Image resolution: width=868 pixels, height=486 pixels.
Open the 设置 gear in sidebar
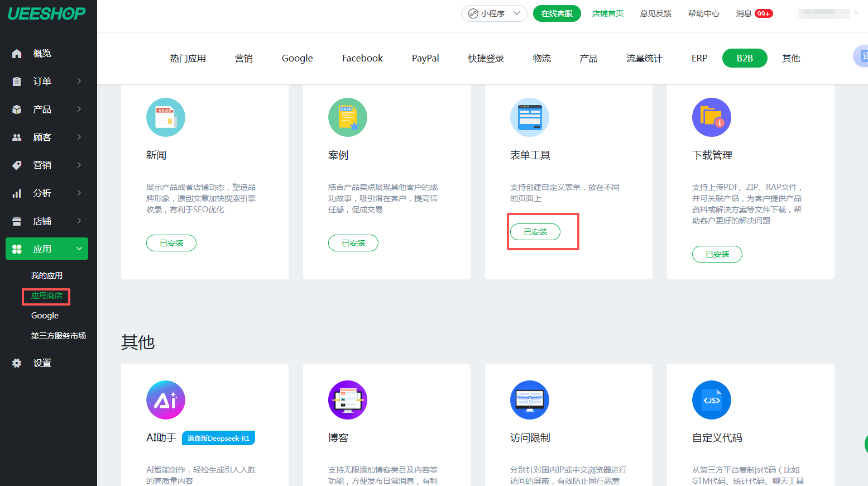[17, 363]
